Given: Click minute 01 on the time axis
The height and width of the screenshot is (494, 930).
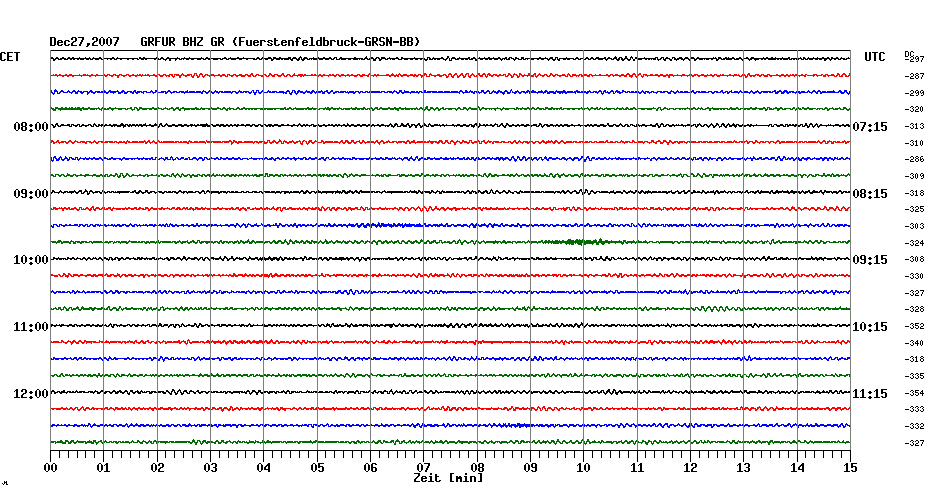Looking at the screenshot, I should pos(104,468).
